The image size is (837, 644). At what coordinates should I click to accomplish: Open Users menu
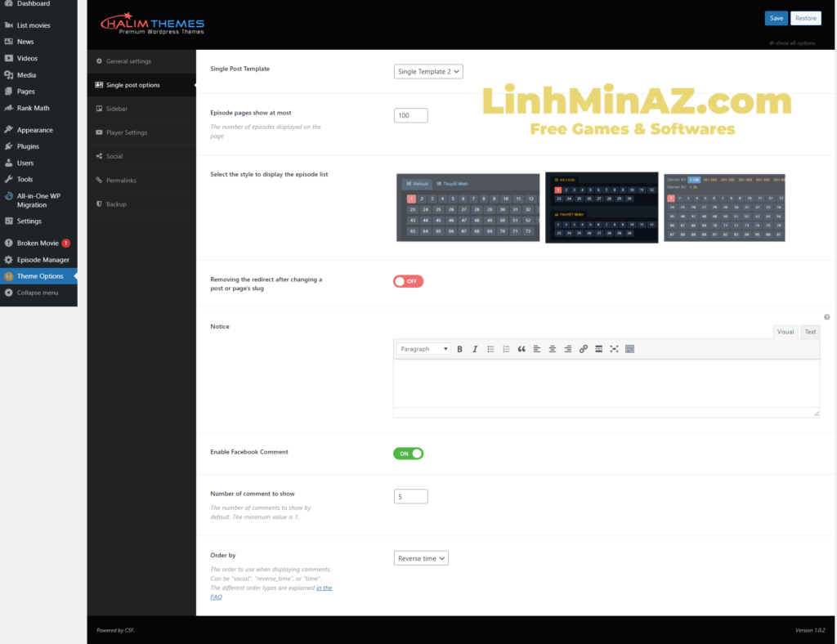click(x=38, y=163)
